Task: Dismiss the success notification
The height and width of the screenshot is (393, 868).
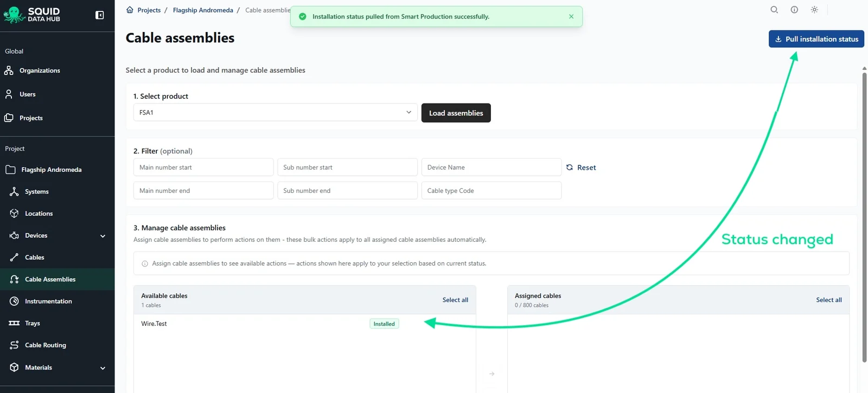Action: click(571, 17)
